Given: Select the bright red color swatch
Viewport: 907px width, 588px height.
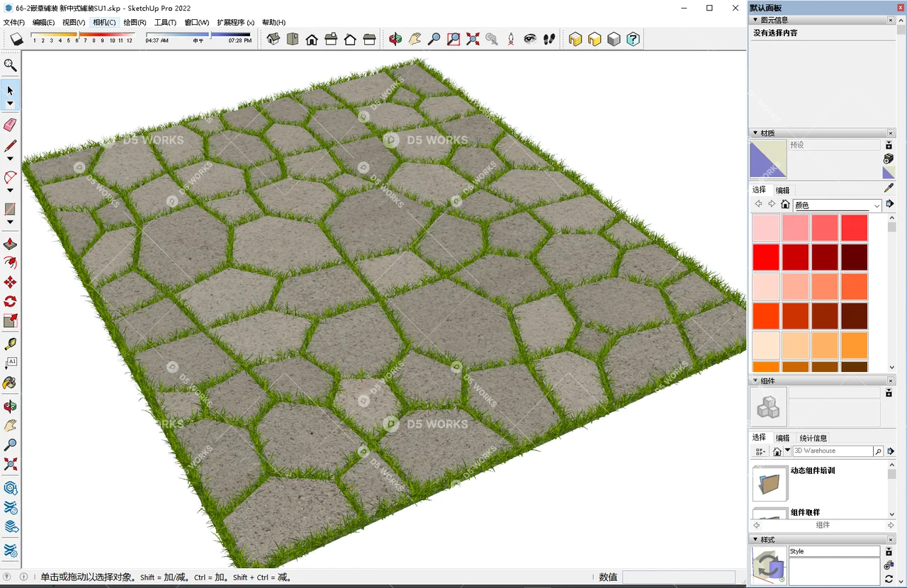Looking at the screenshot, I should 766,257.
